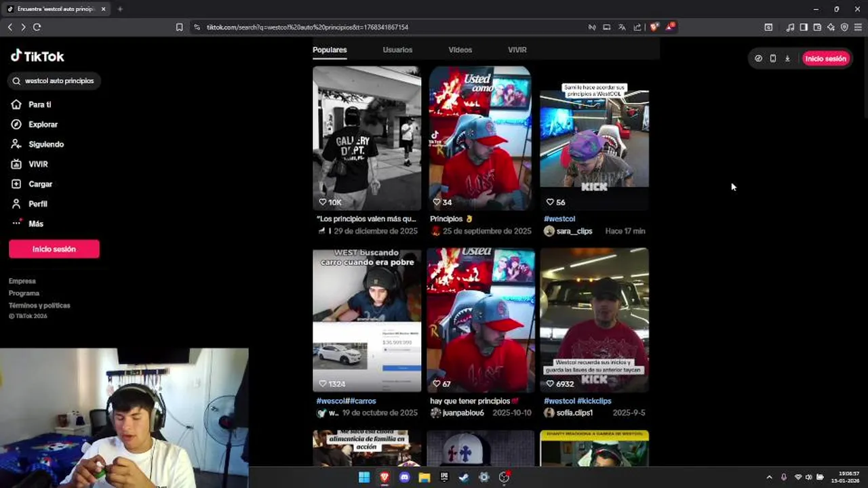Open the Brave VPN icon

[x=844, y=27]
